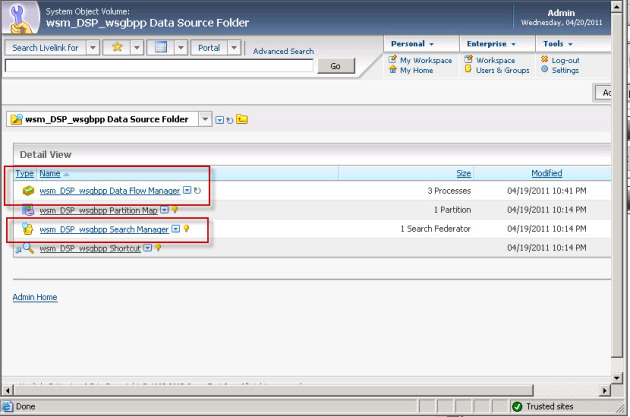Open the Personal menu
Image resolution: width=630 pixels, height=417 pixels.
pos(412,44)
